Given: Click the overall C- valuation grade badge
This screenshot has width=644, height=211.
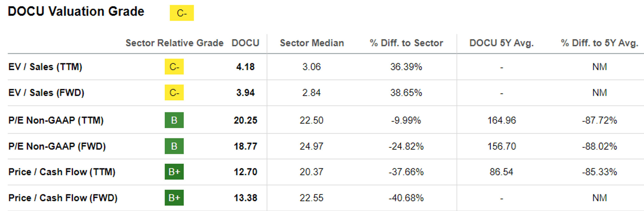Looking at the screenshot, I should pos(182,13).
